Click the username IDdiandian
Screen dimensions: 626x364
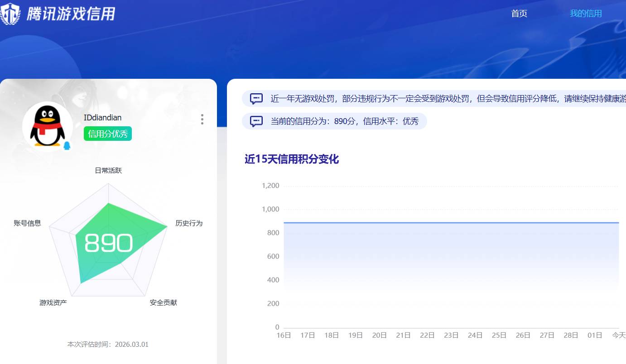tap(103, 117)
